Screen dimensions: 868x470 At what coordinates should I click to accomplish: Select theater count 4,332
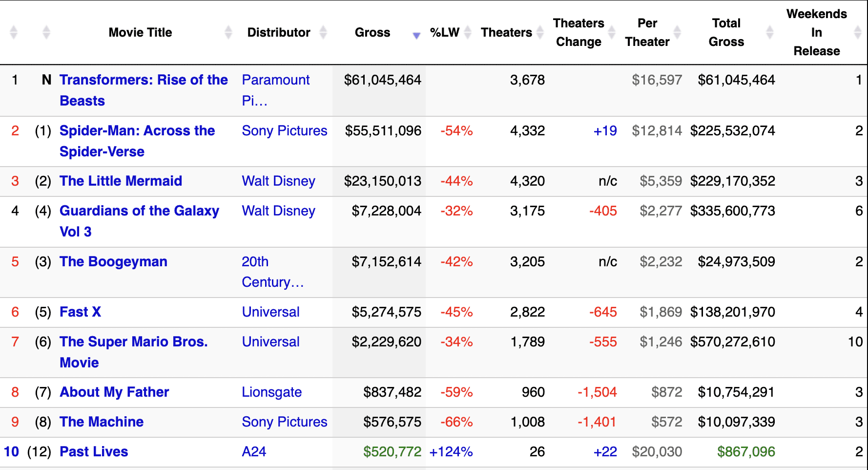click(527, 131)
